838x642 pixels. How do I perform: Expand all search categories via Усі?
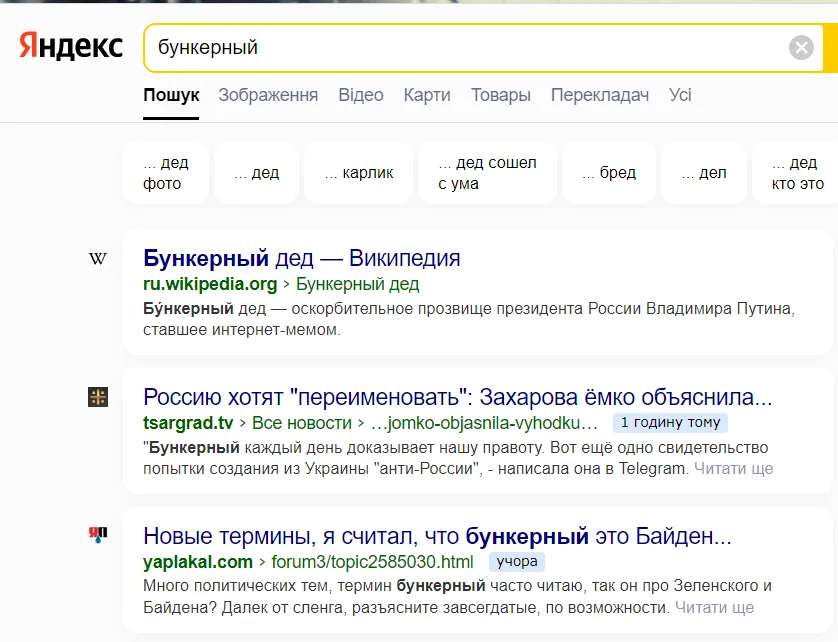pos(680,95)
